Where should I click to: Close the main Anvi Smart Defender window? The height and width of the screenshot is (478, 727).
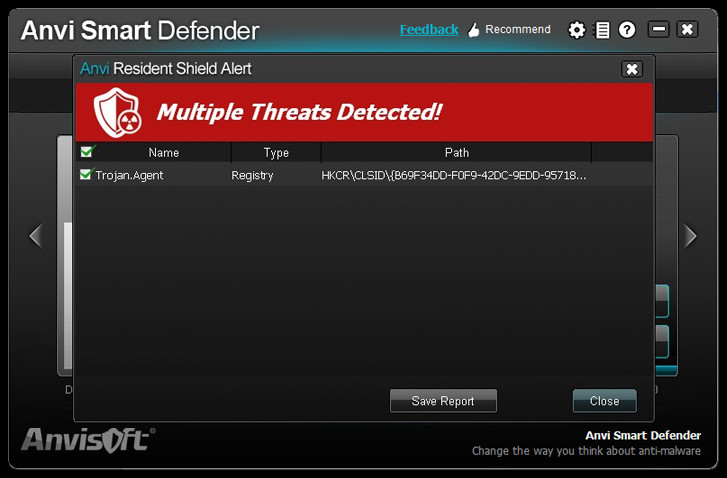click(x=687, y=30)
